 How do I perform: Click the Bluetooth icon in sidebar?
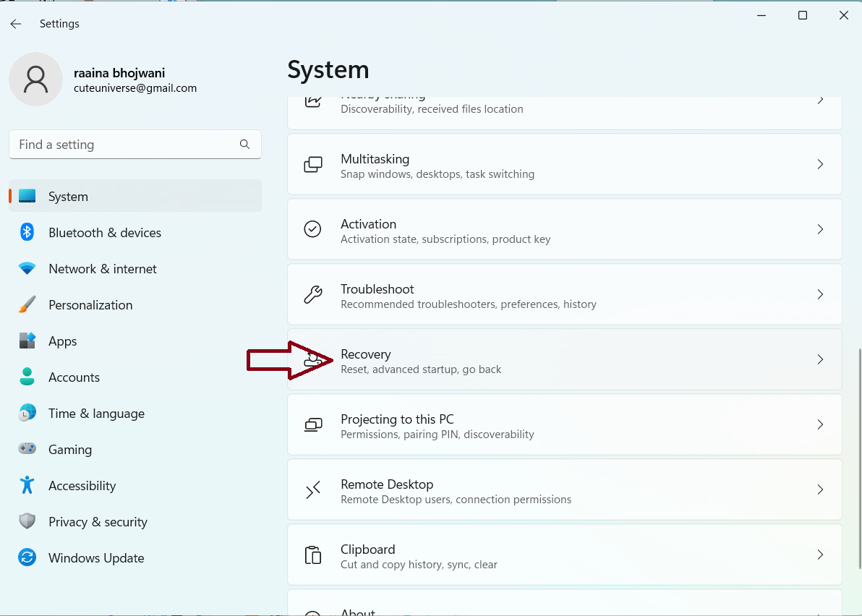pos(27,232)
